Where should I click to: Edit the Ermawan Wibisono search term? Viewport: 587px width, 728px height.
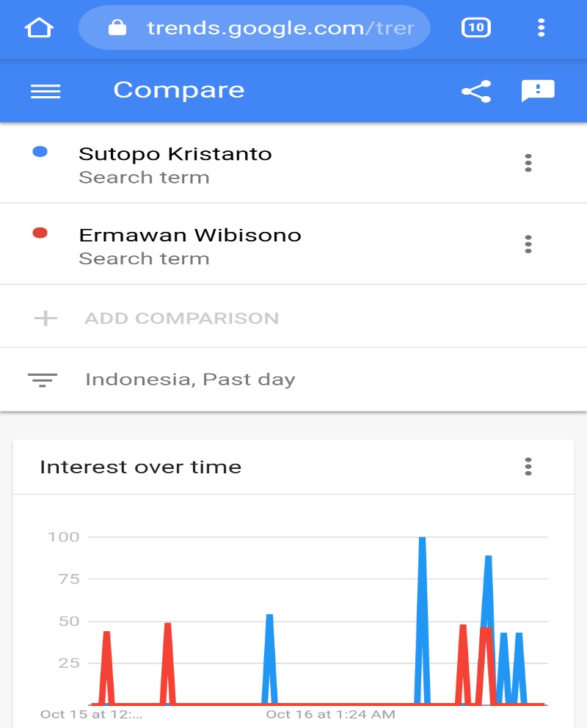coord(189,236)
